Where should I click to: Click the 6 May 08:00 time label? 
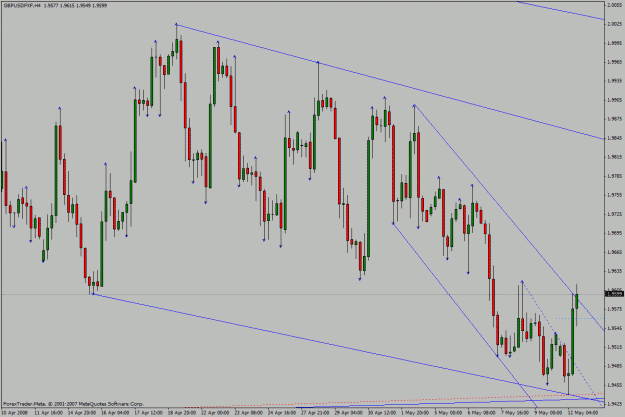(482, 413)
